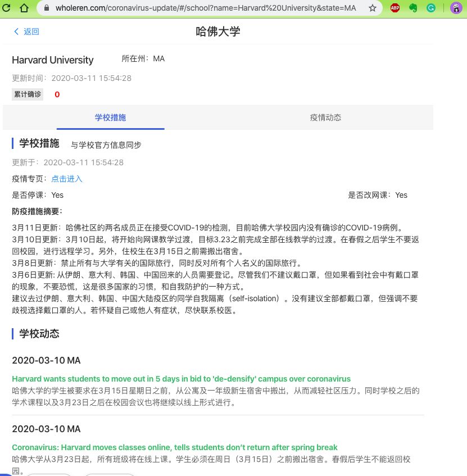The image size is (467, 476).
Task: Click the 学校动态 section heading
Action: [39, 333]
